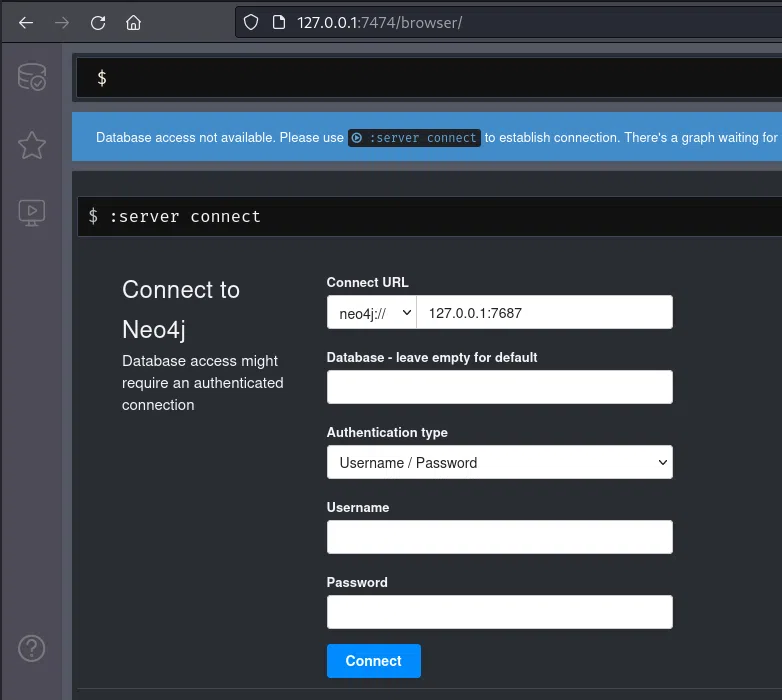
Task: Click the browser back arrow
Action: 26,22
